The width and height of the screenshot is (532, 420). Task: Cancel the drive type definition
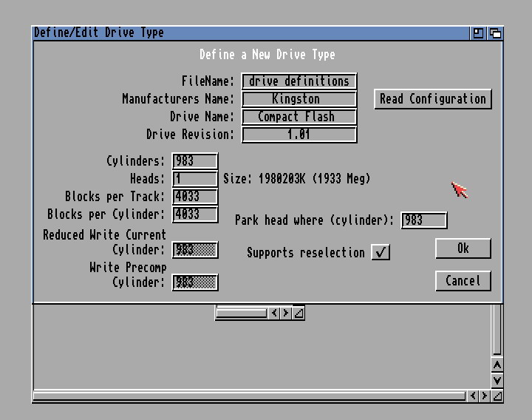(x=463, y=281)
